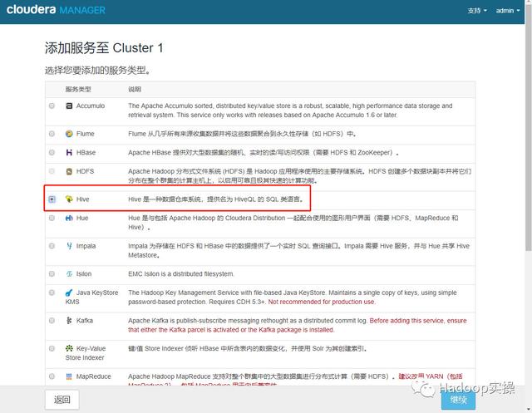Open the admin user dropdown
The width and height of the screenshot is (532, 413).
[x=508, y=11]
